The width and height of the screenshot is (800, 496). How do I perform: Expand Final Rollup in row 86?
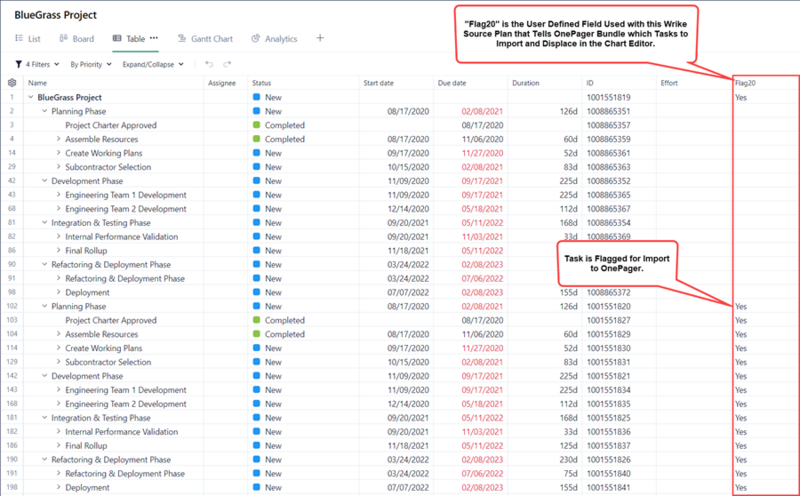[58, 250]
